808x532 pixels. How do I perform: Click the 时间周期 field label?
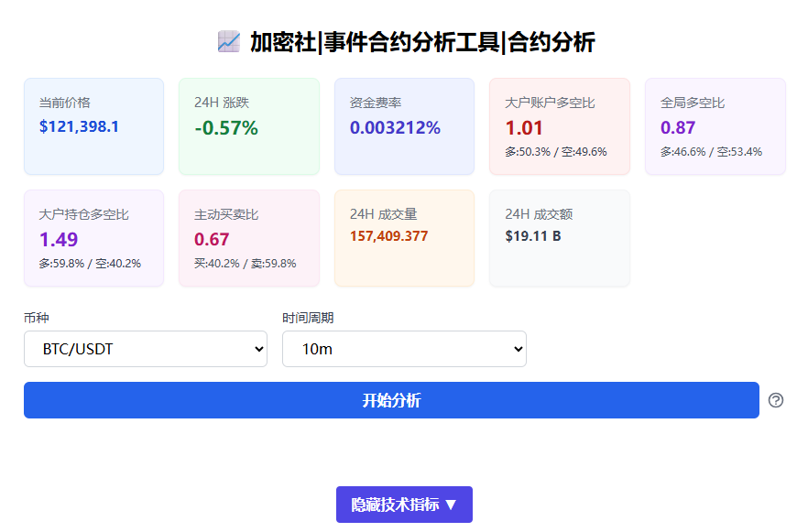point(308,318)
